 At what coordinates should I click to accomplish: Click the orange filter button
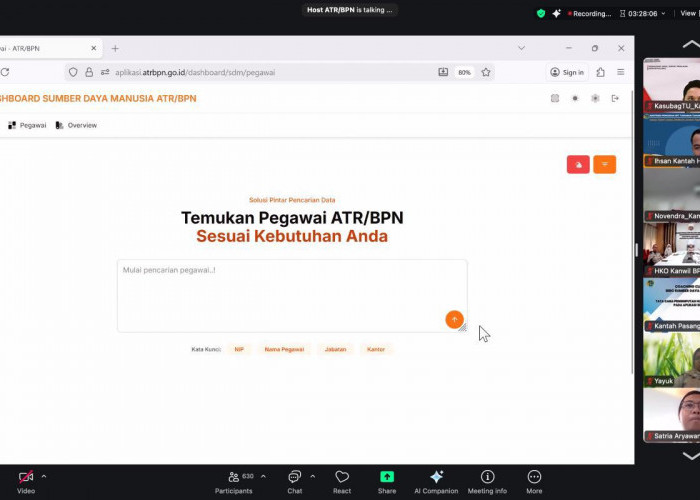click(604, 164)
